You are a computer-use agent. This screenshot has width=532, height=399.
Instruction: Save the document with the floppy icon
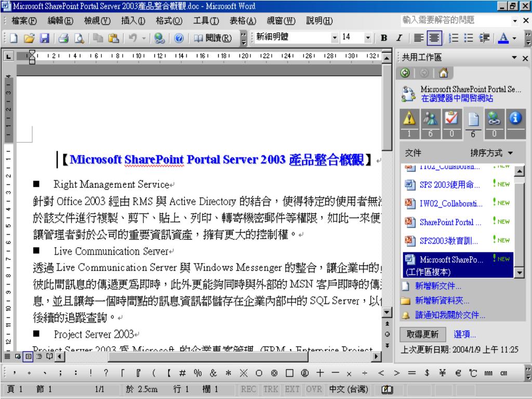pyautogui.click(x=45, y=38)
